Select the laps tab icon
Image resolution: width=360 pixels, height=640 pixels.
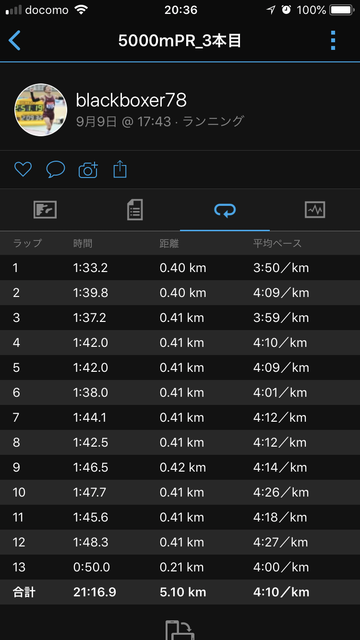click(225, 210)
